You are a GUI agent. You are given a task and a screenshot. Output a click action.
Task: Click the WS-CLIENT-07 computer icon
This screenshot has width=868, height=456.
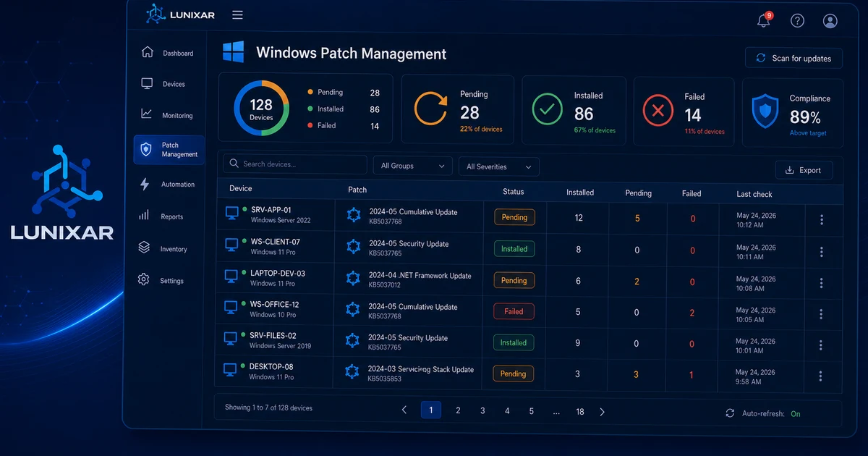(x=231, y=245)
